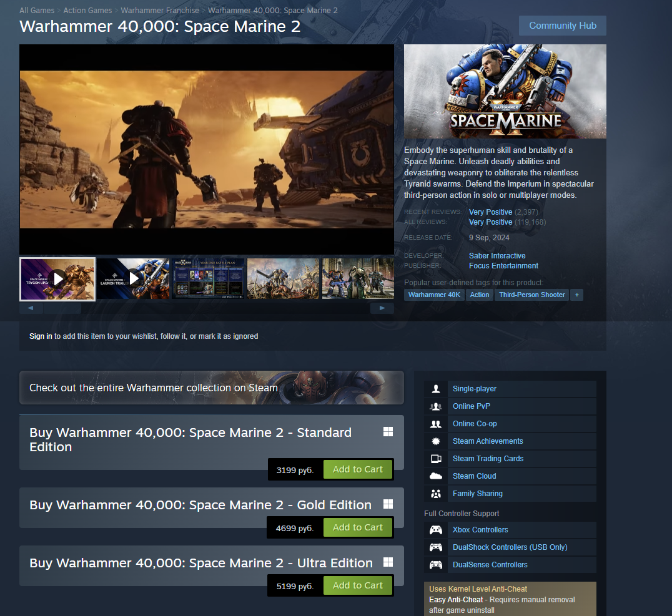Add Ultra Edition to cart
Image resolution: width=672 pixels, height=616 pixels.
(x=357, y=585)
